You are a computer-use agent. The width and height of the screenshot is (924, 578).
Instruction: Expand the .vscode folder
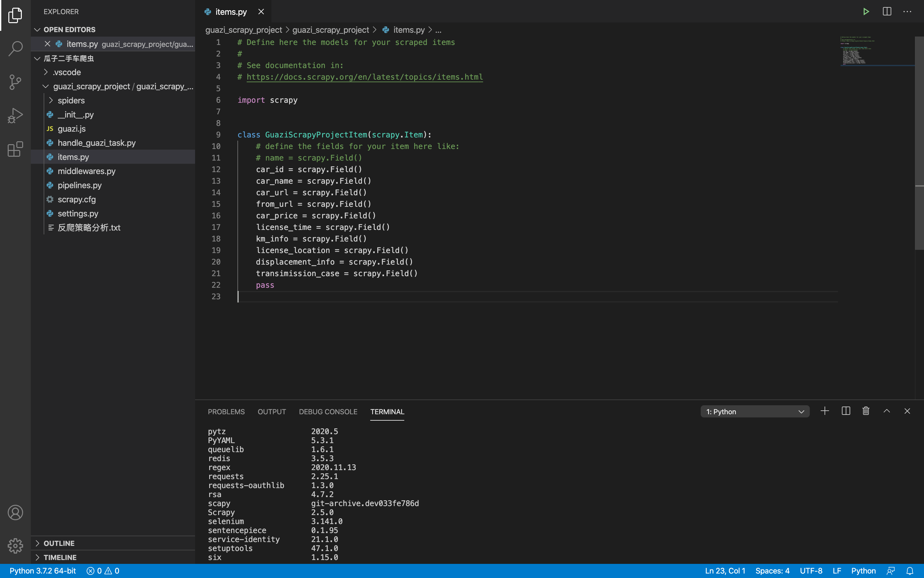(67, 72)
